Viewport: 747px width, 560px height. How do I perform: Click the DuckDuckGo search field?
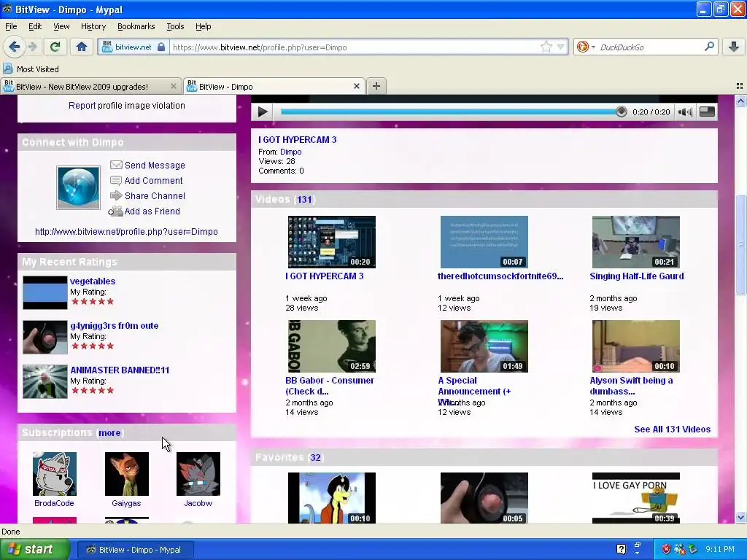(x=650, y=47)
